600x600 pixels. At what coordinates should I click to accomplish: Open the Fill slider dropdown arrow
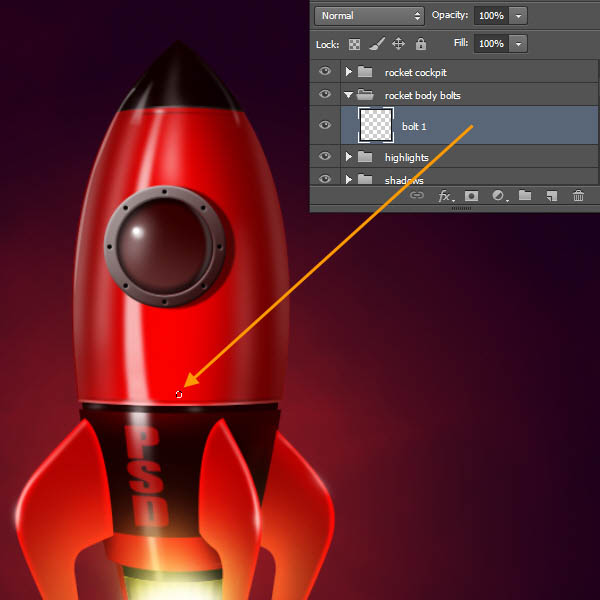tap(517, 44)
